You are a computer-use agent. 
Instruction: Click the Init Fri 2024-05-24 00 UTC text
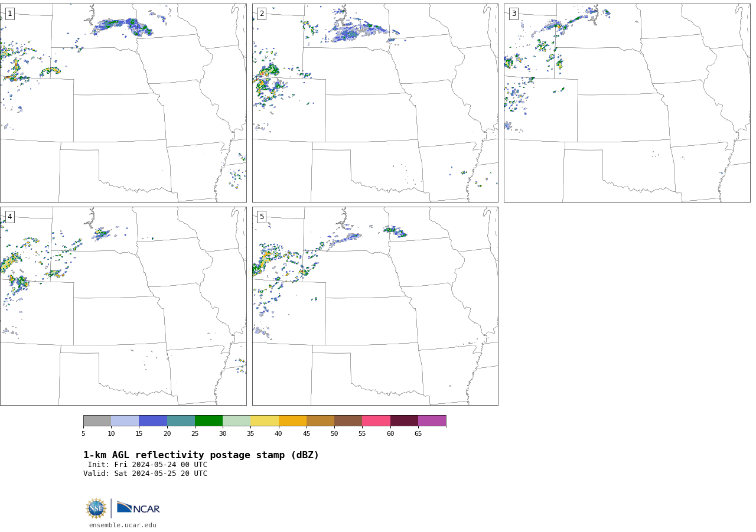coord(148,465)
